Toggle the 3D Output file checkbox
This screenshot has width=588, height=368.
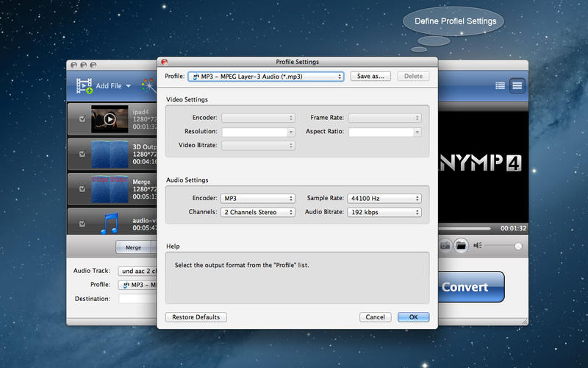(x=82, y=154)
